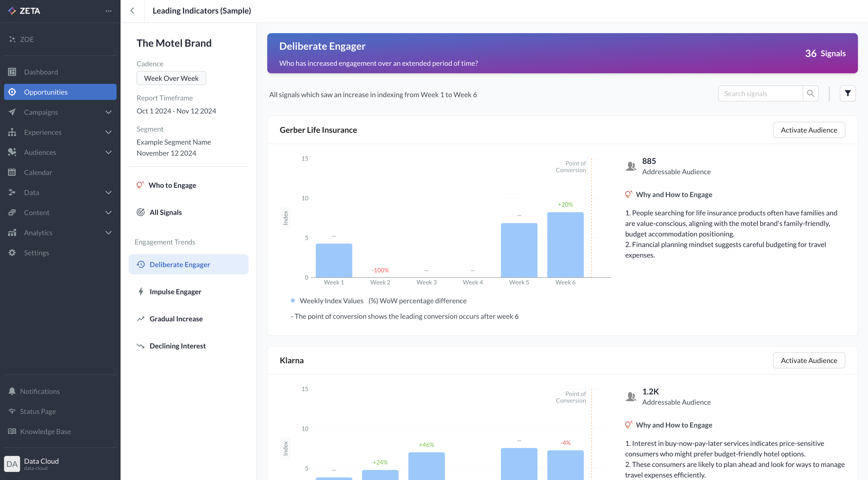Open ZOE assistant in the sidebar
Image resolution: width=868 pixels, height=480 pixels.
pyautogui.click(x=27, y=39)
